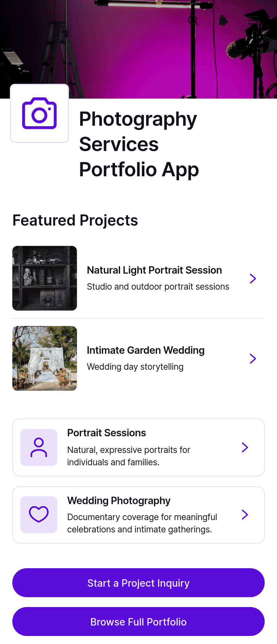277x644 pixels.
Task: Open Wedding Photography via its chevron
Action: [x=245, y=515]
